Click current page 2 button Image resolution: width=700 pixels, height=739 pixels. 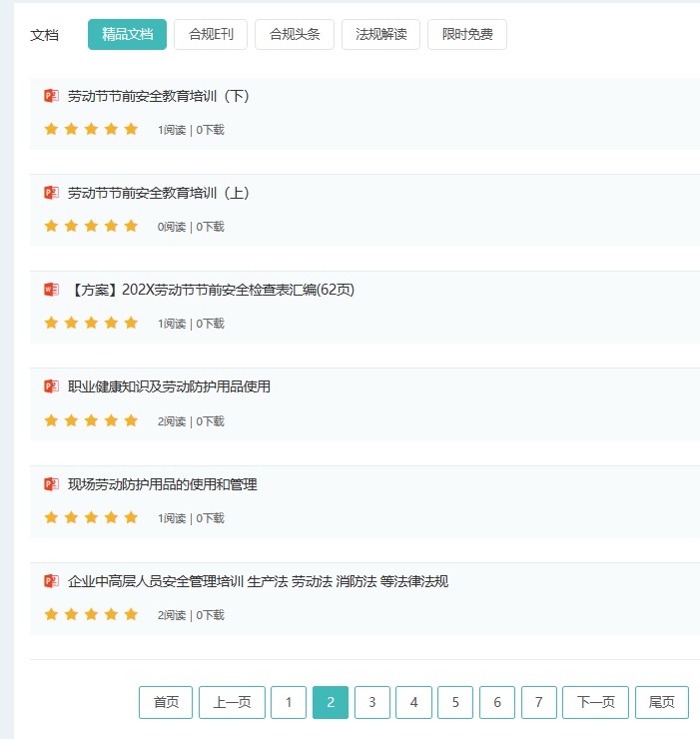tap(331, 702)
